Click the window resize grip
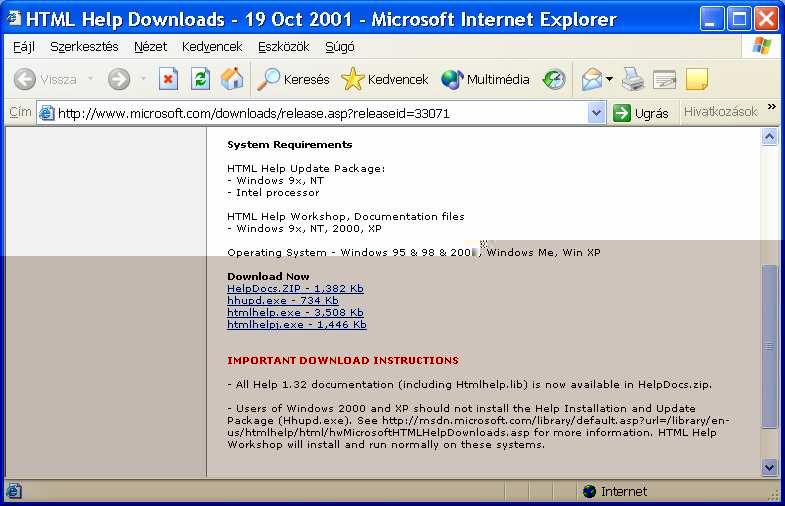The image size is (785, 506). point(773,494)
